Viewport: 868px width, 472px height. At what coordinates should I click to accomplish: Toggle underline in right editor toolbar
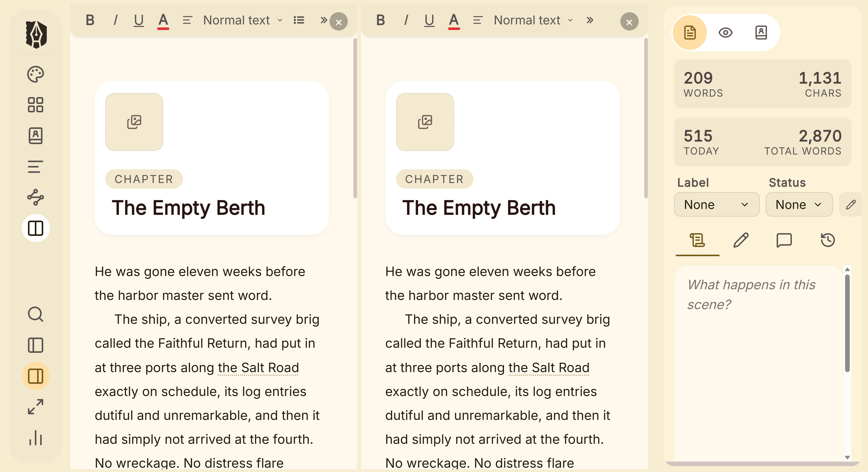[x=429, y=20]
